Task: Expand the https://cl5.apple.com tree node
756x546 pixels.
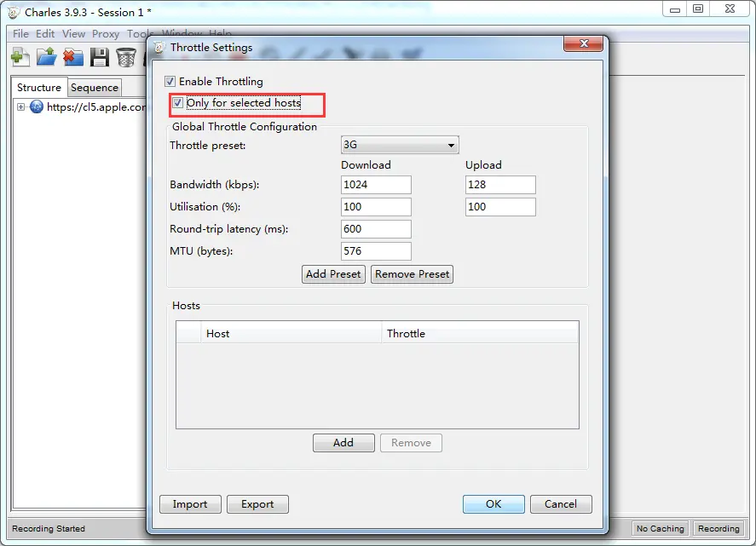Action: 20,106
